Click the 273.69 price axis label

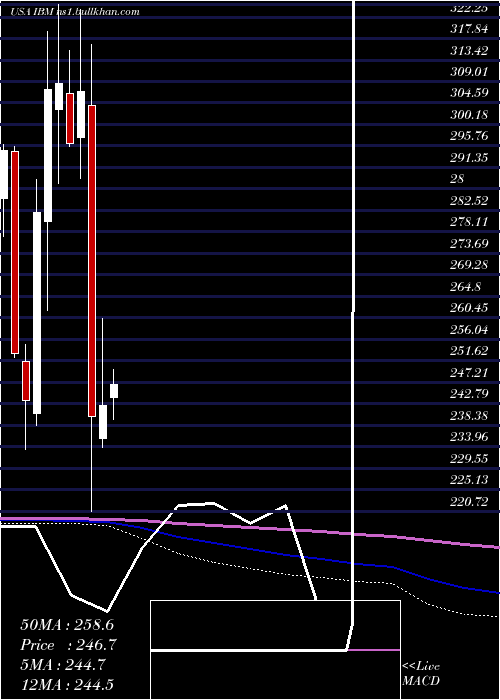(469, 243)
